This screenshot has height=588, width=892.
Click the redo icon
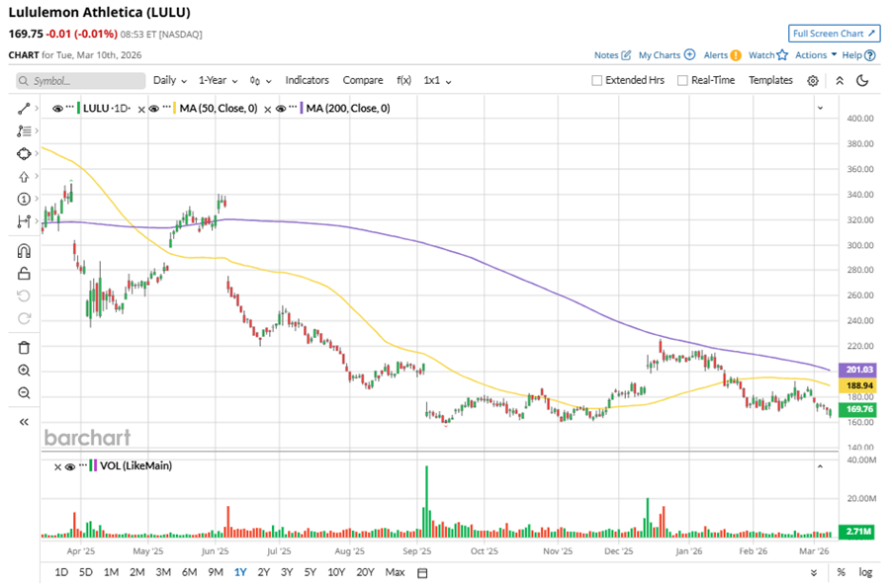24,318
